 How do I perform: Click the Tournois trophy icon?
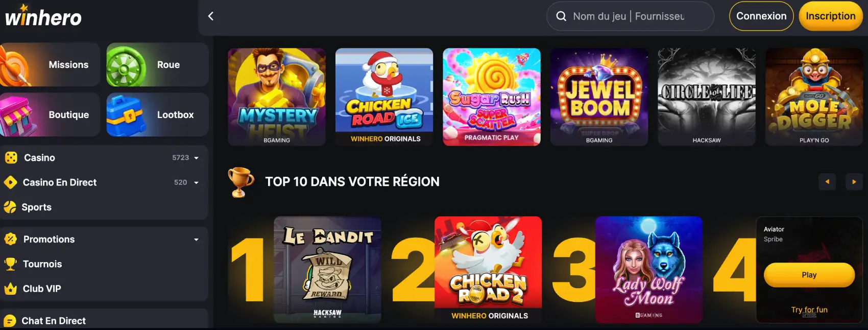click(10, 264)
